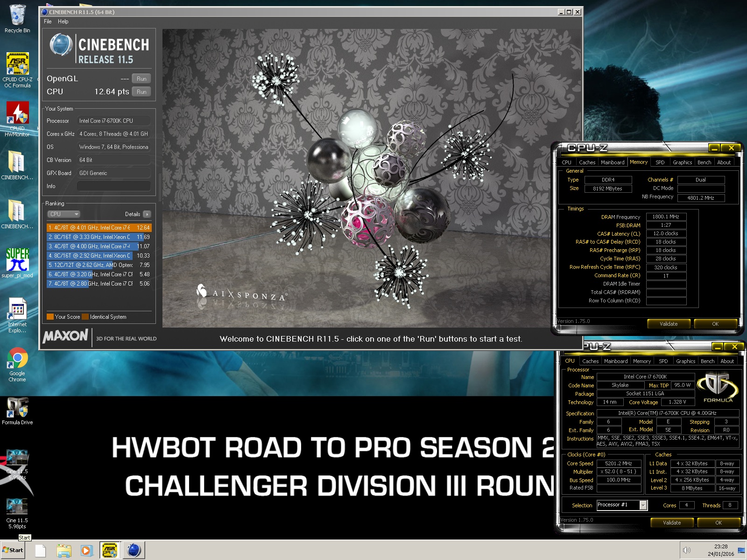Click OK in upper CPU-Z window
The height and width of the screenshot is (560, 747).
click(x=715, y=324)
